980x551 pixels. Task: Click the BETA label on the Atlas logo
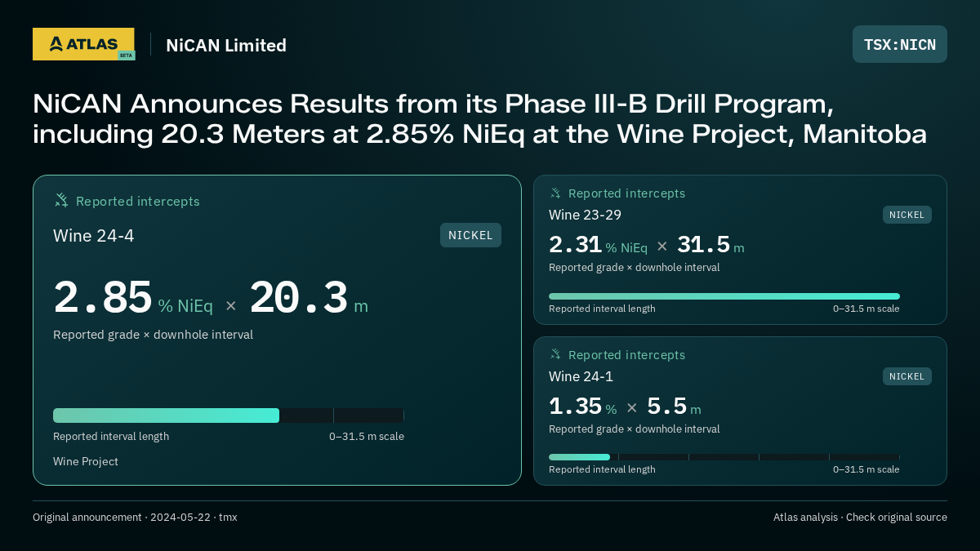coord(126,55)
